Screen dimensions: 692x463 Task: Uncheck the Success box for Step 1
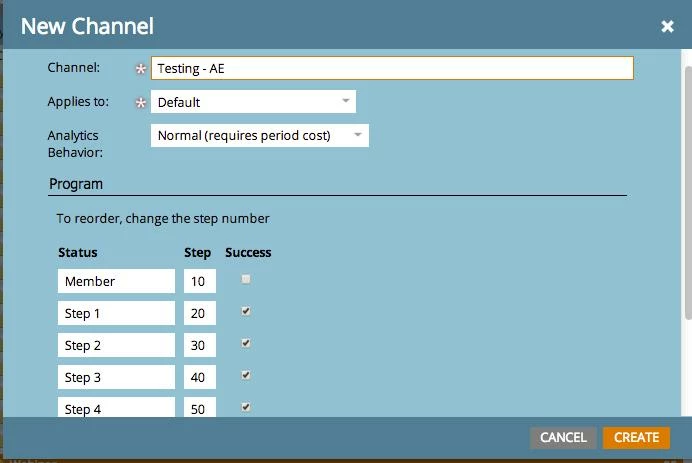pos(246,311)
